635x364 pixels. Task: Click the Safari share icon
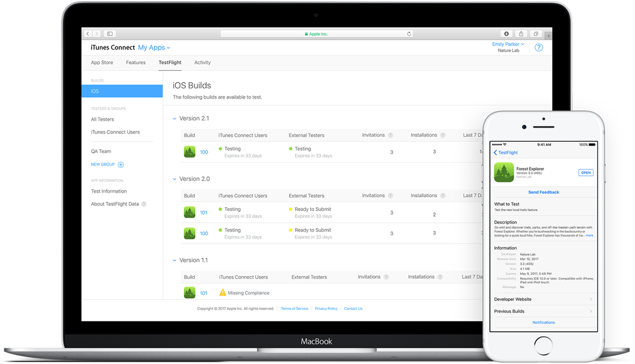(521, 33)
